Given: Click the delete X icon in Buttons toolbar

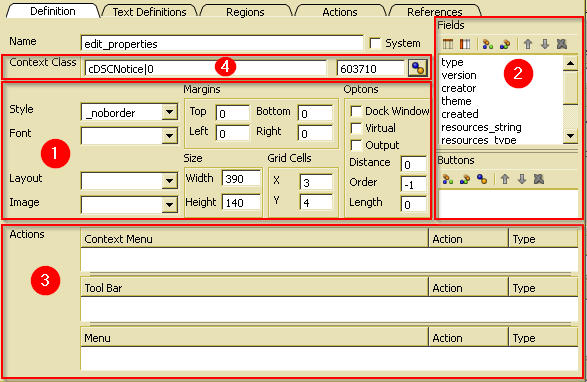Looking at the screenshot, I should [539, 179].
